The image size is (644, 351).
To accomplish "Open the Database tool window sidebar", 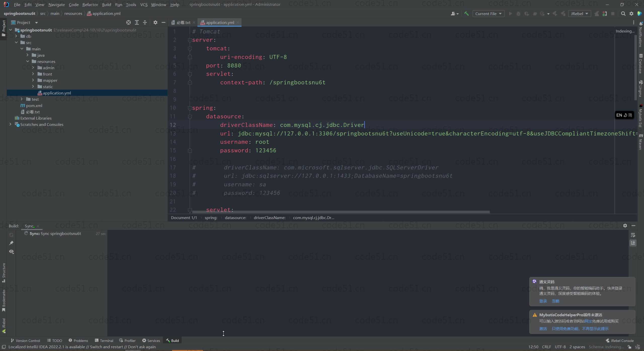I will coord(641,63).
